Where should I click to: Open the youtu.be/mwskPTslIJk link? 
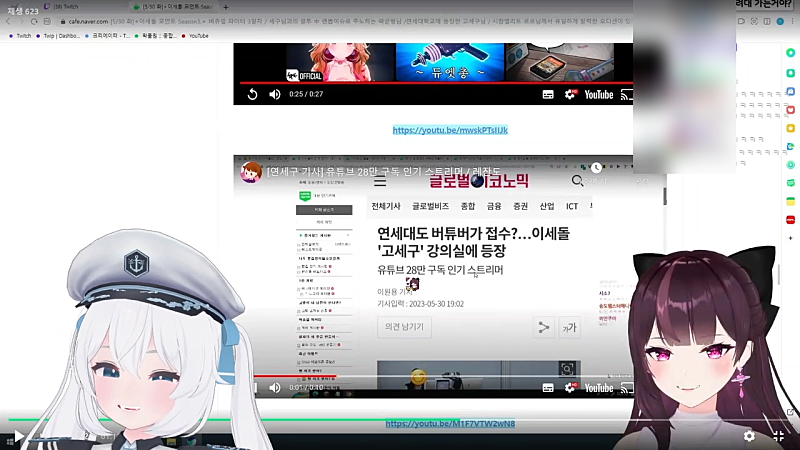pos(450,130)
